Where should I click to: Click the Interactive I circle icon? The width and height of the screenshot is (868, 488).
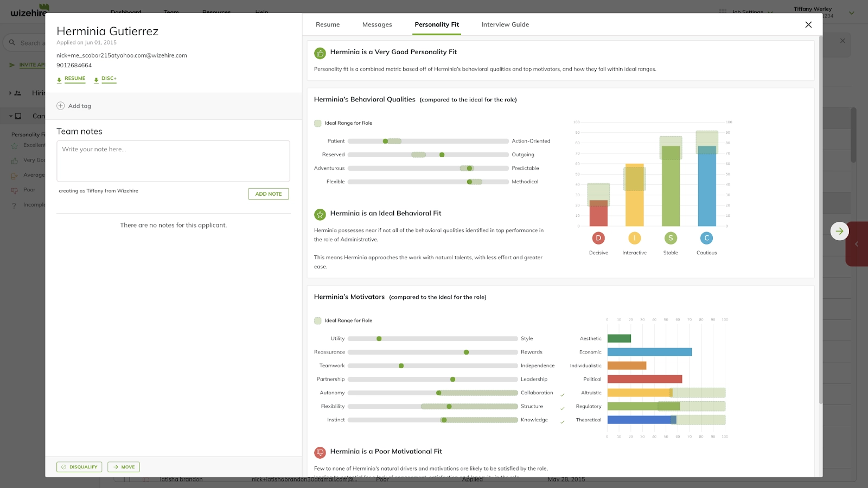(x=634, y=238)
